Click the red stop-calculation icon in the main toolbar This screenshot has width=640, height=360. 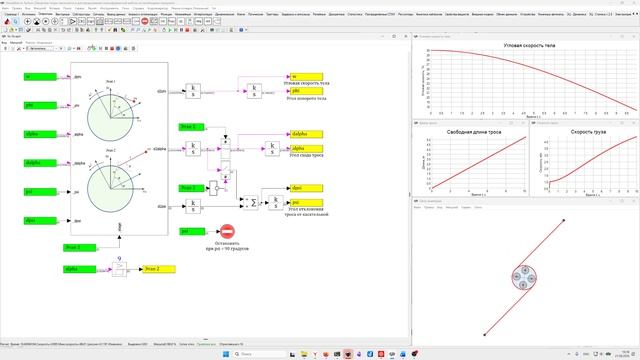tap(187, 30)
